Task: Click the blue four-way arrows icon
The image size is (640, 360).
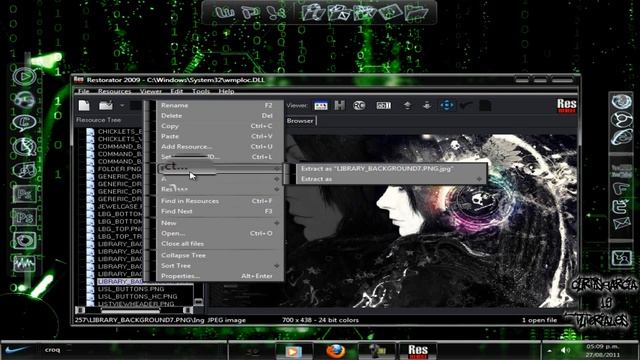Action: click(x=447, y=105)
